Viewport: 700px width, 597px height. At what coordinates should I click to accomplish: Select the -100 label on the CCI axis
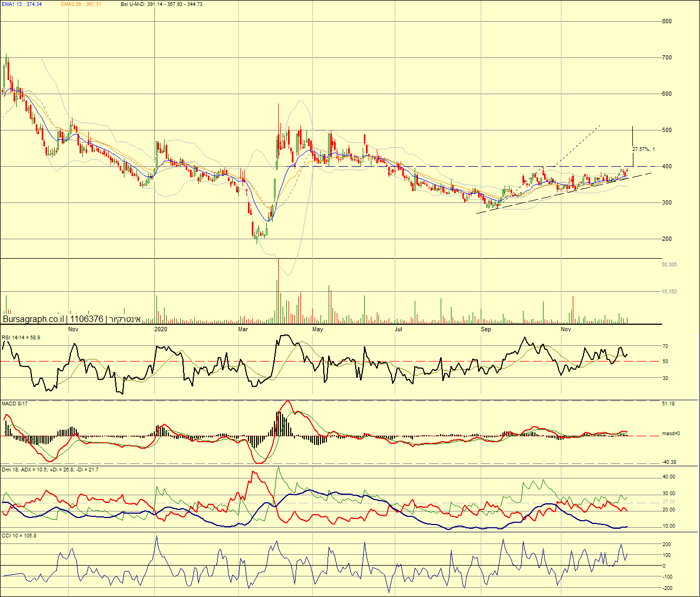[x=667, y=577]
